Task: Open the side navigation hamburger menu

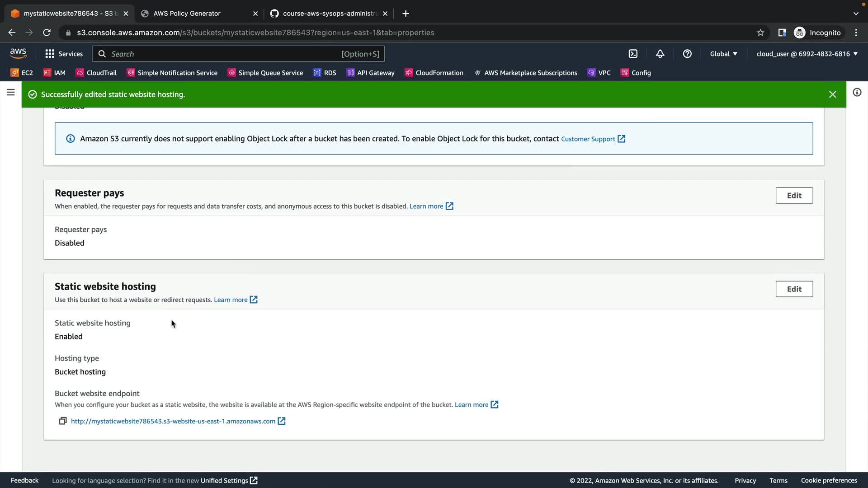Action: (x=11, y=93)
